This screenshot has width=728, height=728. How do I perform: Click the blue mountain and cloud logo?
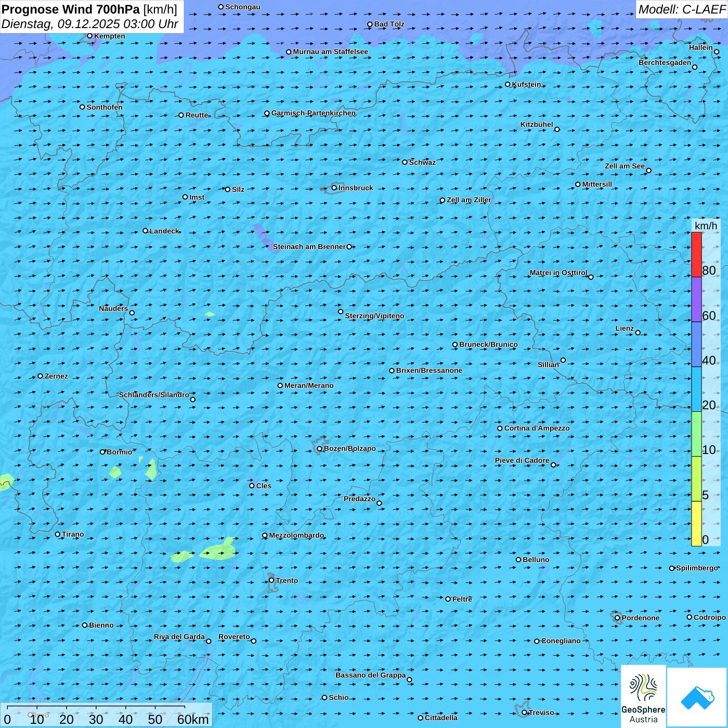tap(697, 697)
